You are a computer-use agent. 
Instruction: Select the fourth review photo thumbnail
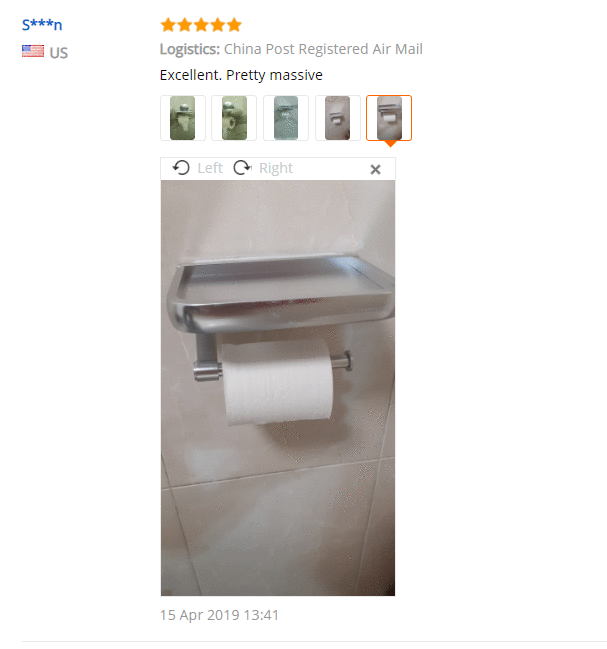point(338,118)
